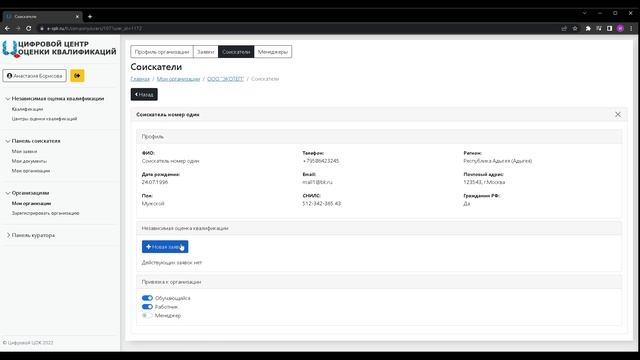Open Квалификации in the sidebar
Image resolution: width=640 pixels, height=360 pixels.
27,109
